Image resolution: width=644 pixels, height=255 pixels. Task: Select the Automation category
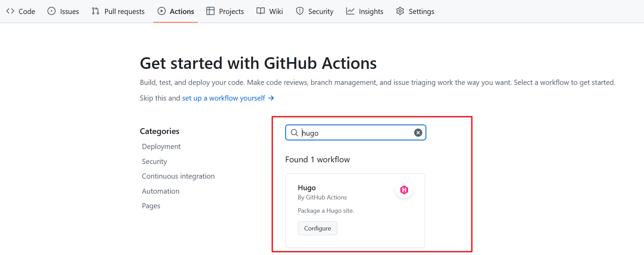[x=161, y=191]
